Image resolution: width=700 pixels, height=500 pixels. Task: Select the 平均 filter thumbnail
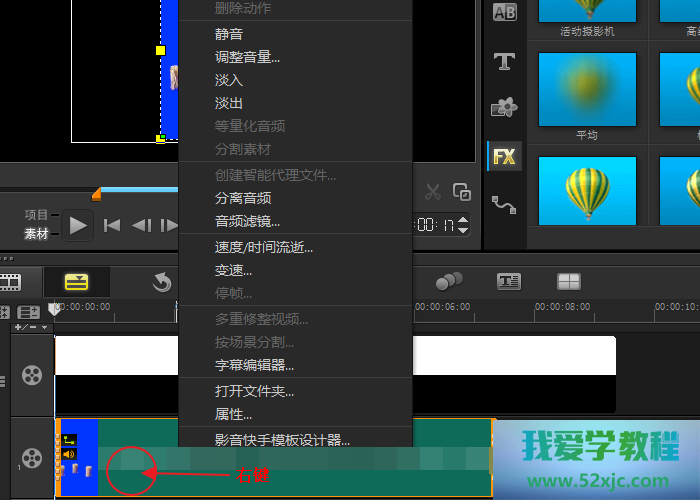(x=587, y=90)
